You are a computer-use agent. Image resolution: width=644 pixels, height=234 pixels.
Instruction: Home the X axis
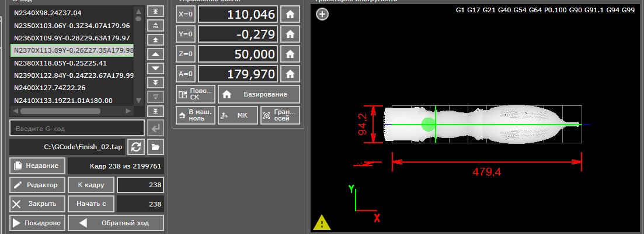tap(290, 14)
